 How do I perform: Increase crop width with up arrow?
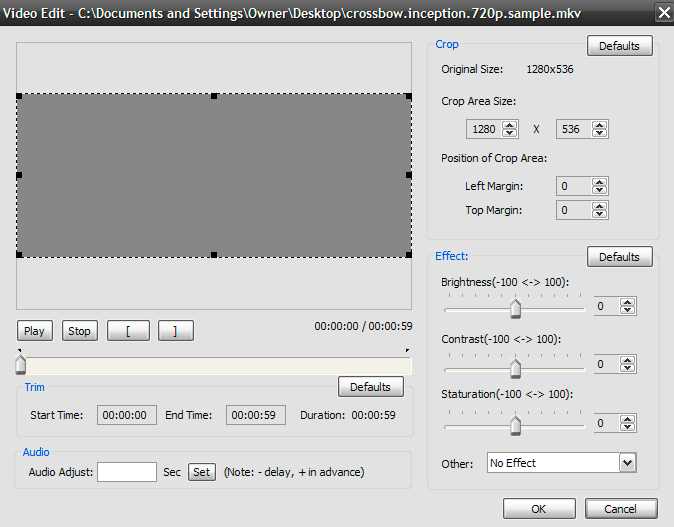(x=510, y=126)
